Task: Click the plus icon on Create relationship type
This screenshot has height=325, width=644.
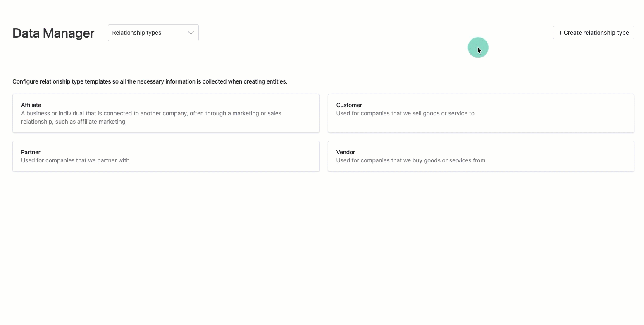Action: (x=560, y=33)
